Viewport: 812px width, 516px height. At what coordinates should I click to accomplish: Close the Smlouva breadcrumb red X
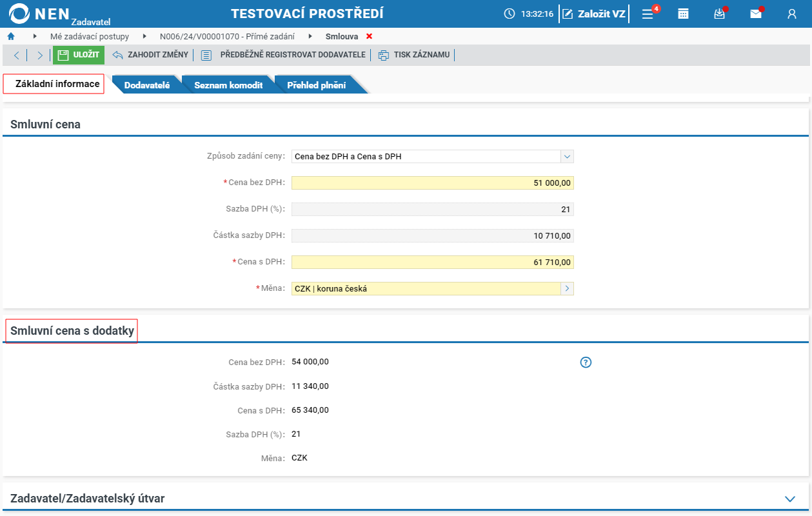369,37
